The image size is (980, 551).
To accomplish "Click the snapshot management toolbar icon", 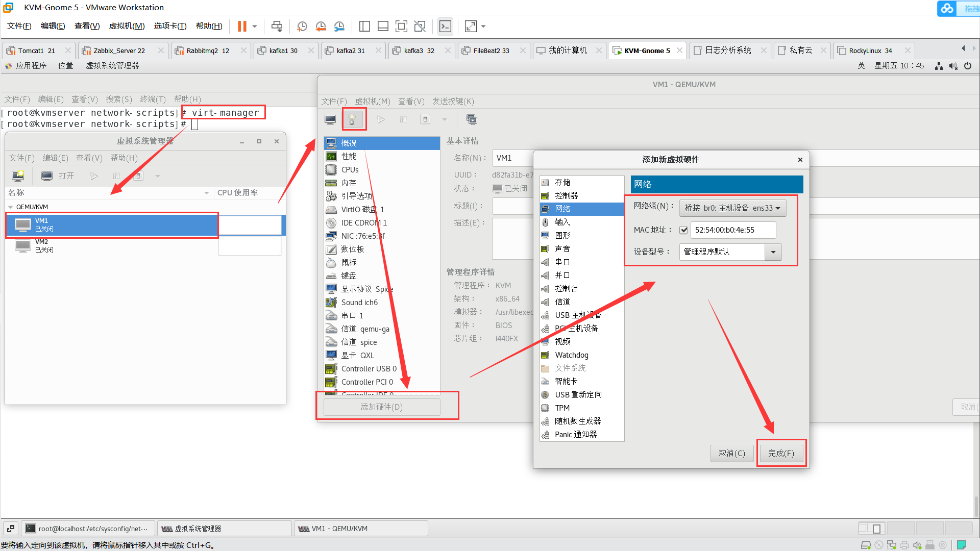I will click(x=472, y=119).
